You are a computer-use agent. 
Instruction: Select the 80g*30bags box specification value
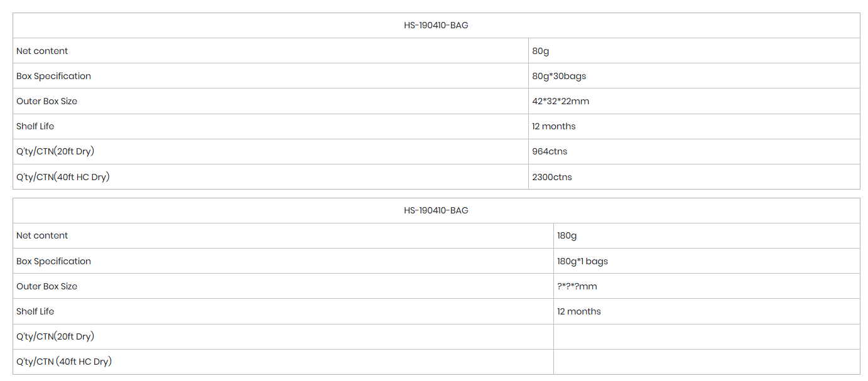point(559,76)
